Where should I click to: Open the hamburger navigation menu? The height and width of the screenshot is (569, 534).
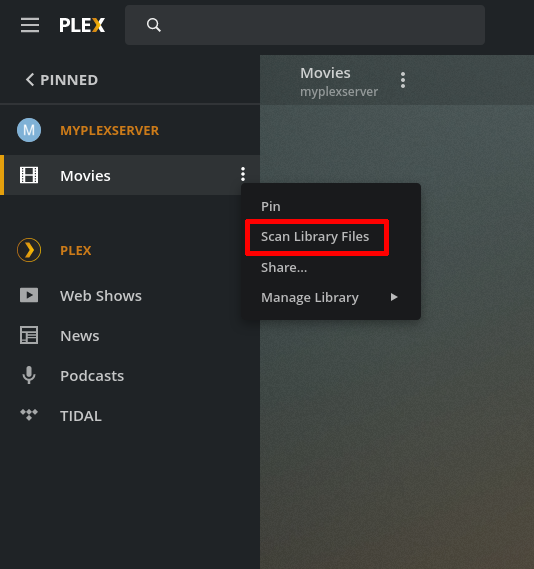pyautogui.click(x=30, y=25)
